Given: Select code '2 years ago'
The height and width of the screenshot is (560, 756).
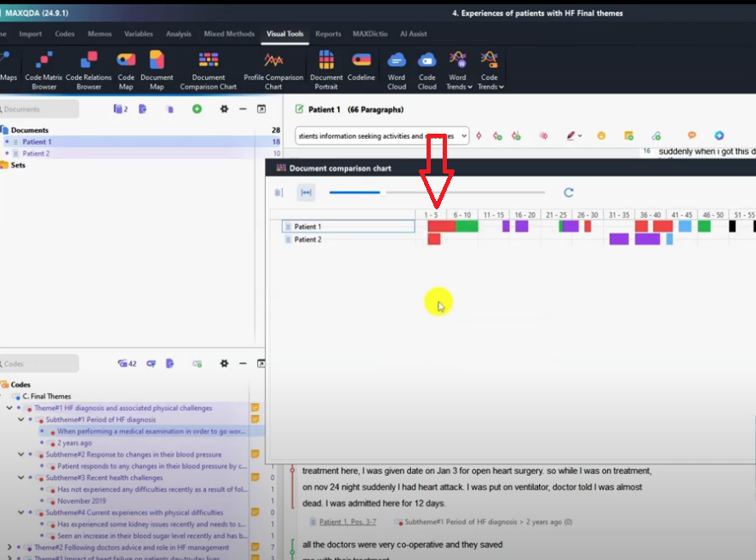Looking at the screenshot, I should click(x=74, y=443).
